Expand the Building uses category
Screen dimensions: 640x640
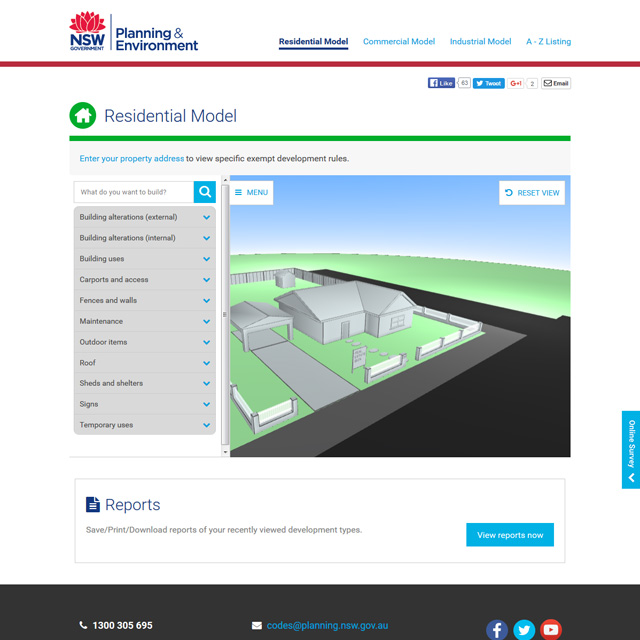145,259
